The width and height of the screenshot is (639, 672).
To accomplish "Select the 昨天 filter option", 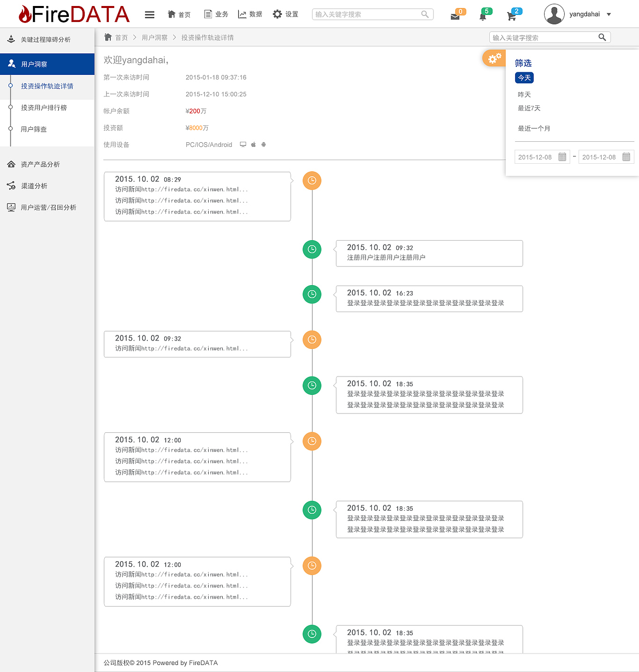I will coord(524,94).
